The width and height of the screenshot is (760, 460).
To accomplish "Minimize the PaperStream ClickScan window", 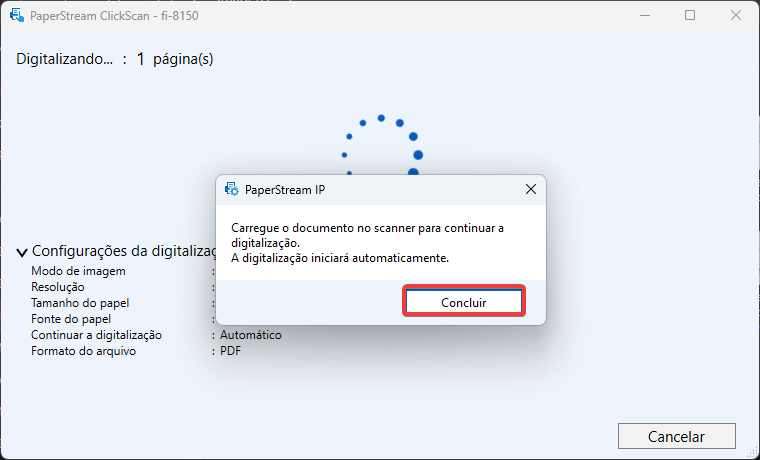I will 645,16.
